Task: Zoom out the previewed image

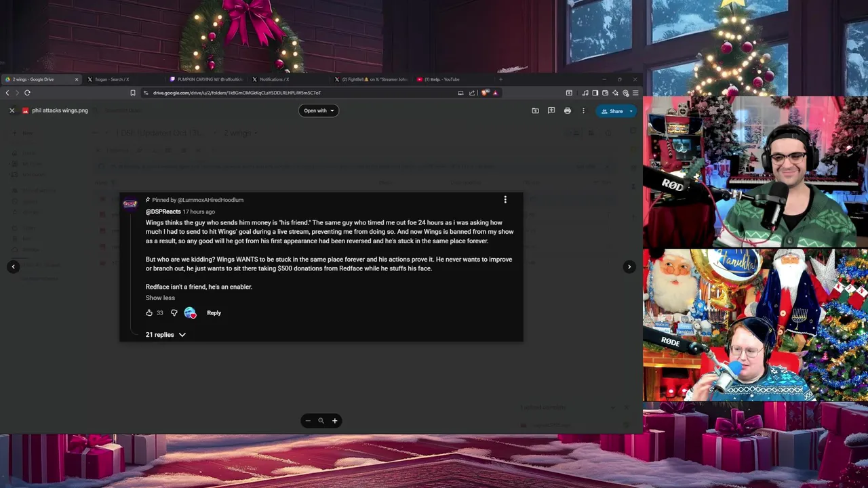Action: tap(308, 421)
